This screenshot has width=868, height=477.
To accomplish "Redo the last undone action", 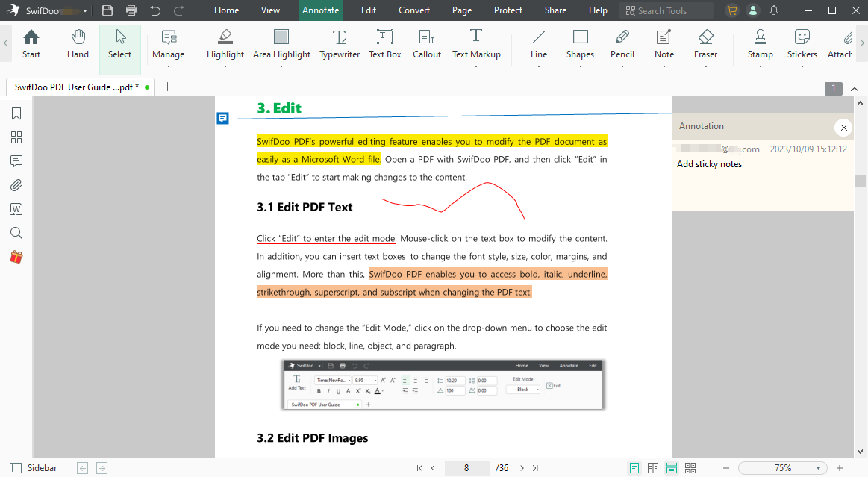I will (179, 10).
